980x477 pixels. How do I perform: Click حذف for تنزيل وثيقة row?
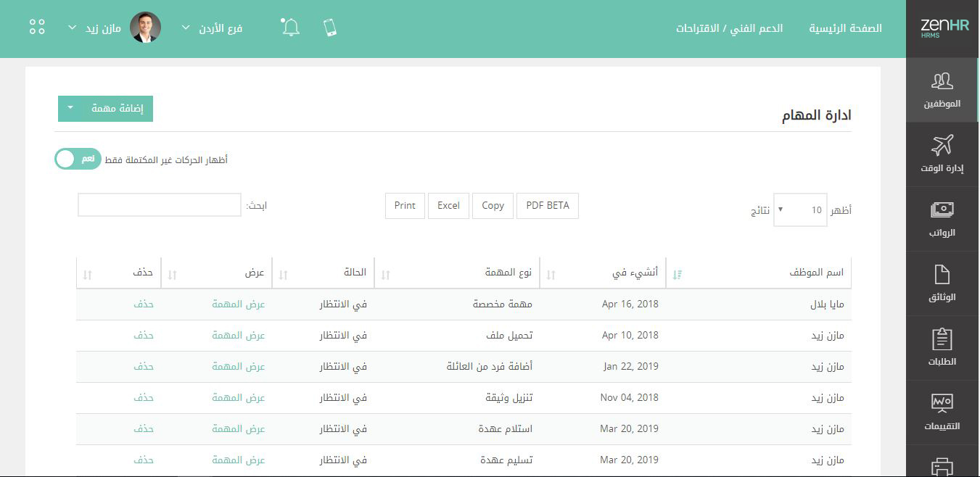point(144,398)
